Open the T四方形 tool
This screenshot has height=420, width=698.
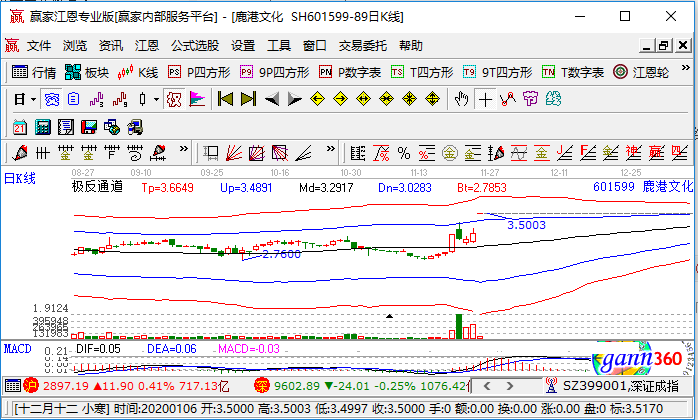422,72
